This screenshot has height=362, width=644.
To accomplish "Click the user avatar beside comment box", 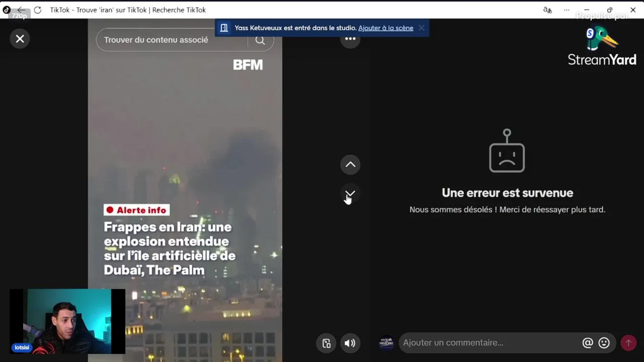I will (386, 343).
